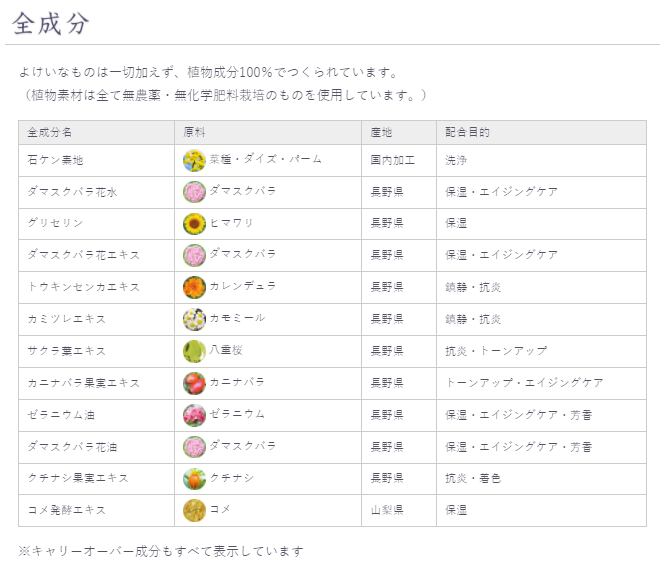Select the 山梨県 origin cell
Viewport: 666px width, 570px height.
[387, 510]
